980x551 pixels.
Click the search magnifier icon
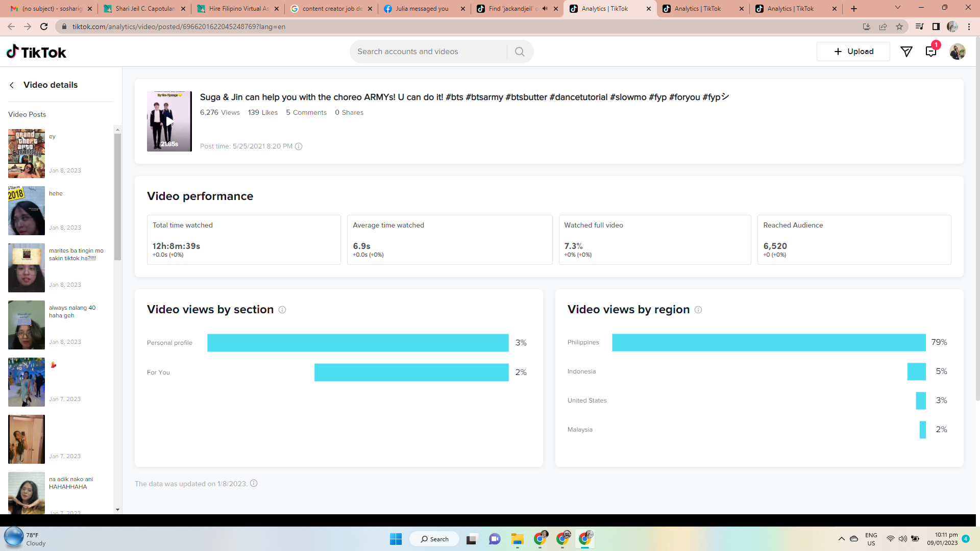coord(520,52)
